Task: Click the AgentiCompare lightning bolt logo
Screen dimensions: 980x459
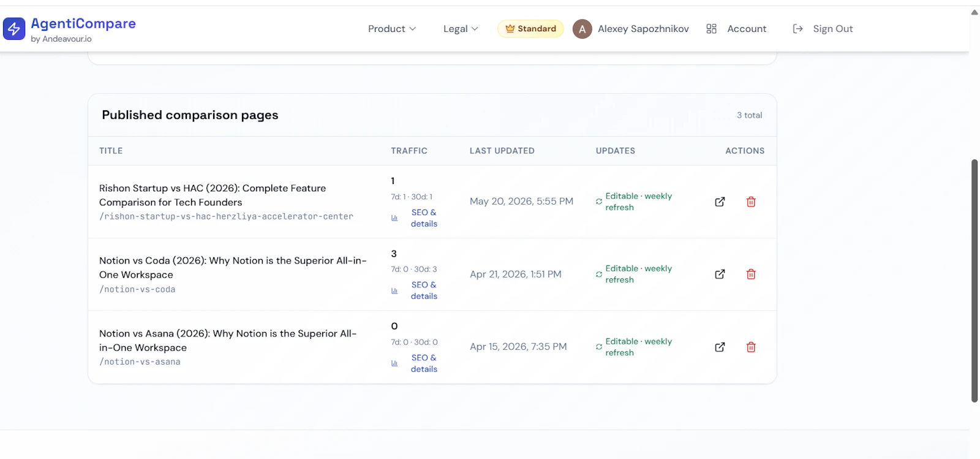Action: coord(14,29)
